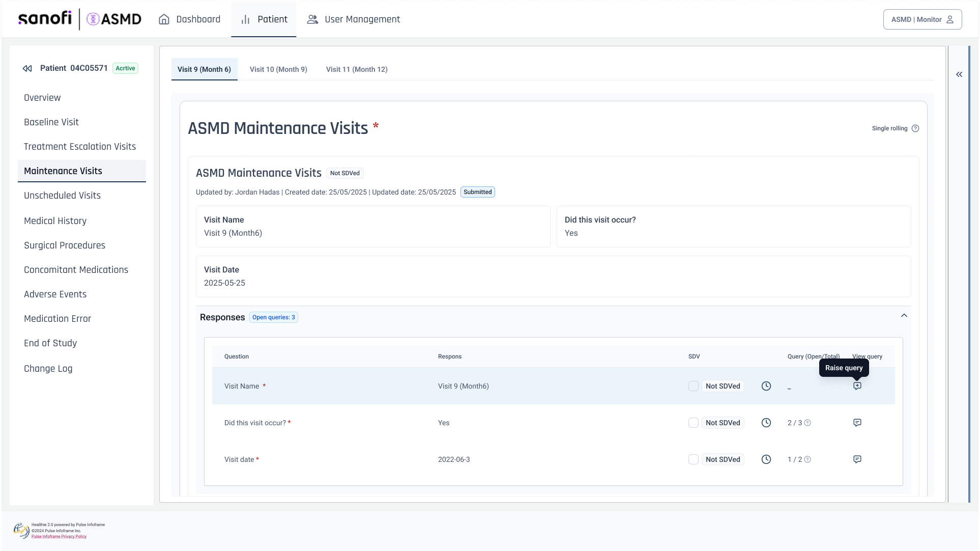Open history clock for Did this visit occur
Screen dimensions: 980x551
pyautogui.click(x=766, y=423)
